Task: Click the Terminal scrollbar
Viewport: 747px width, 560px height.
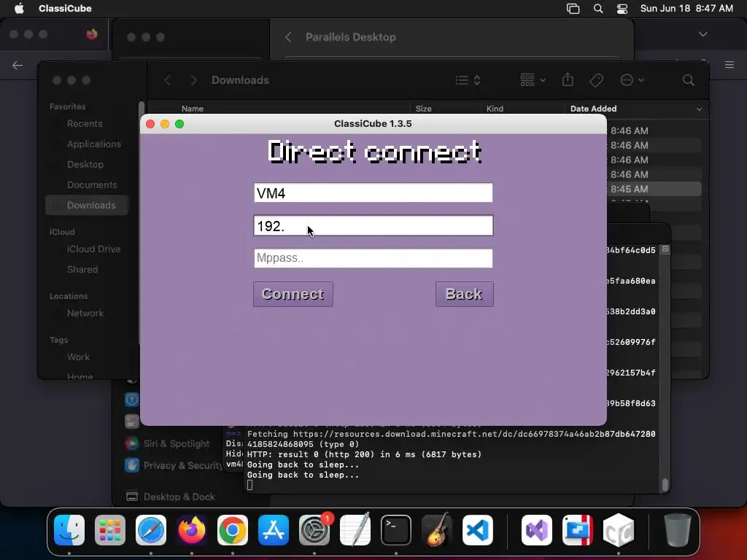Action: tap(665, 484)
